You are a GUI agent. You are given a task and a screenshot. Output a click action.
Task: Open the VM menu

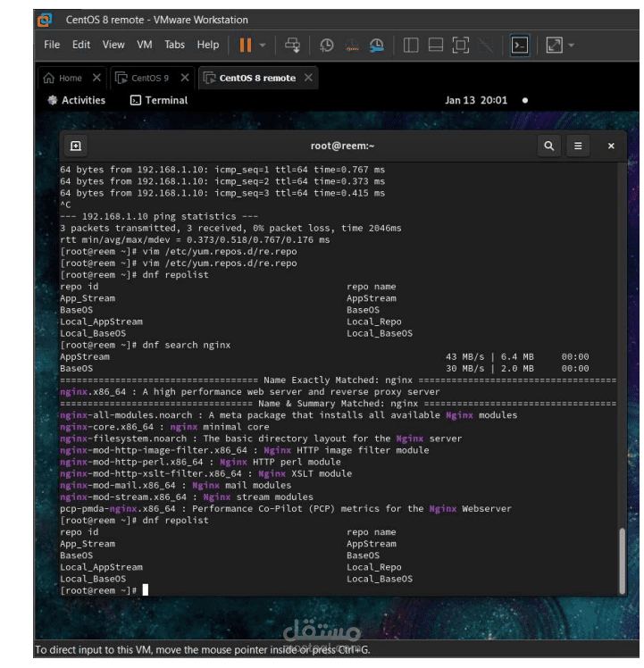(145, 45)
